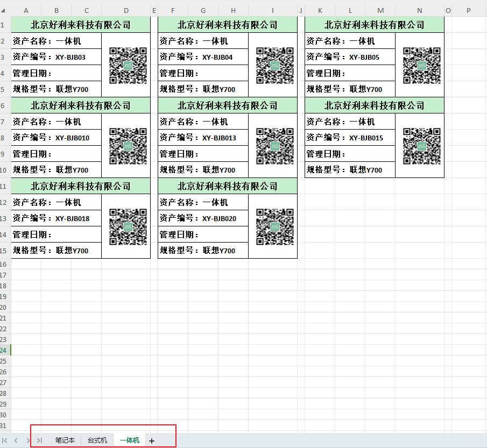Click the select-all corner triangle

click(3, 11)
